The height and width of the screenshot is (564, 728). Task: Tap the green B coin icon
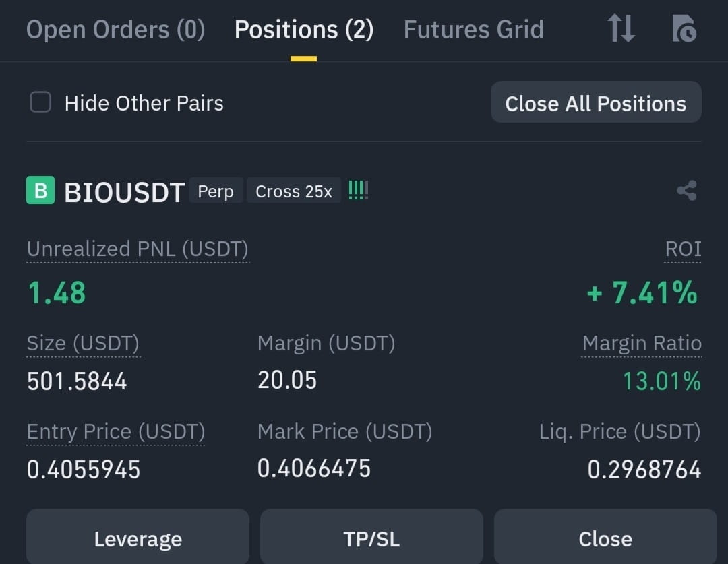point(40,190)
